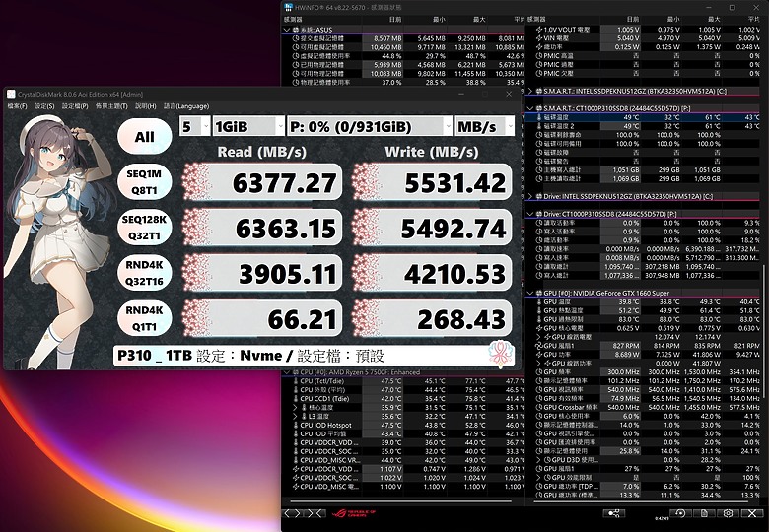The image size is (769, 532).
Task: Collapse the CPU AMD Ryzen 5 7500F section
Action: coord(287,372)
